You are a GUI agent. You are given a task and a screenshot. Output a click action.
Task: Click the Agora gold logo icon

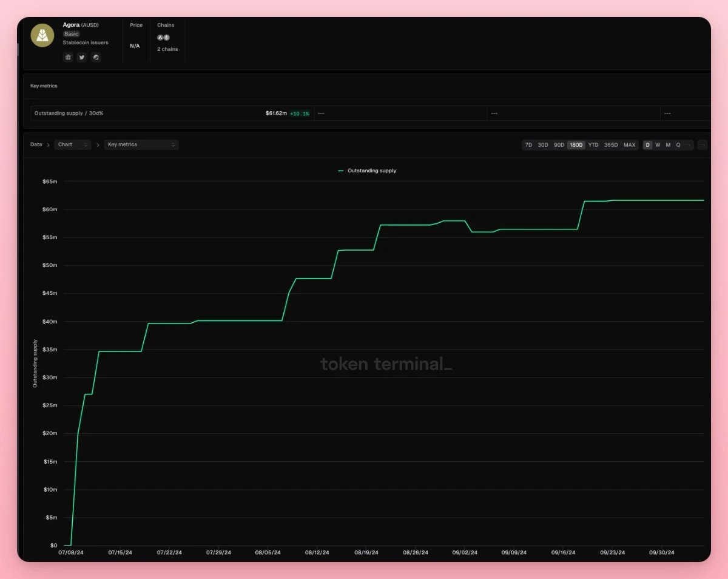[42, 35]
